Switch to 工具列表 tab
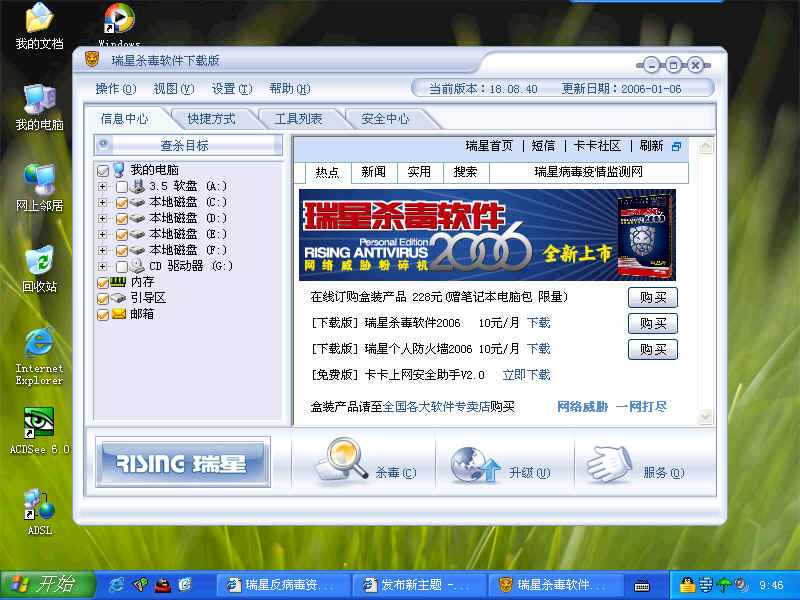The width and height of the screenshot is (800, 600). pos(298,119)
